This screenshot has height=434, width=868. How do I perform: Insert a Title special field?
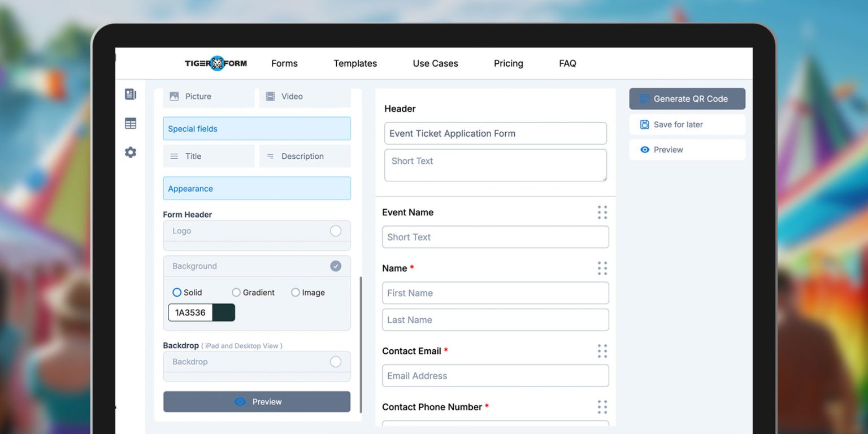208,156
